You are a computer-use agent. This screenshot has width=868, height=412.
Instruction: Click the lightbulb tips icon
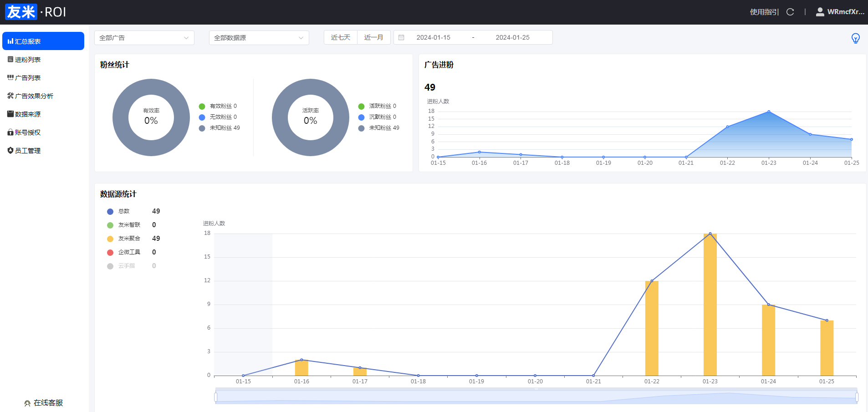click(x=855, y=38)
